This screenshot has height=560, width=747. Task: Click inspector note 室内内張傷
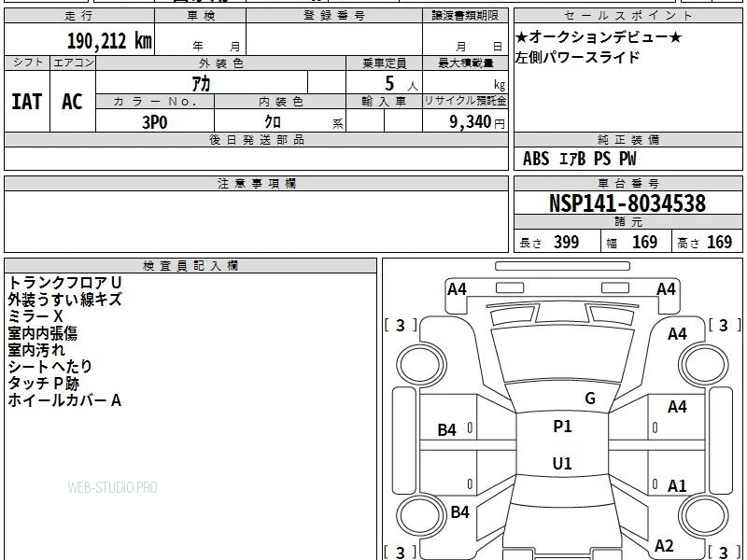pos(42,333)
